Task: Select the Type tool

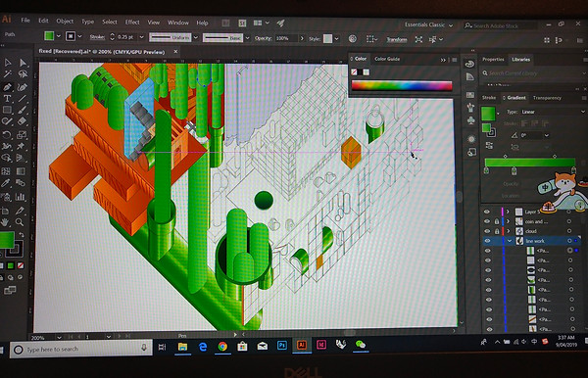Action: pyautogui.click(x=7, y=99)
